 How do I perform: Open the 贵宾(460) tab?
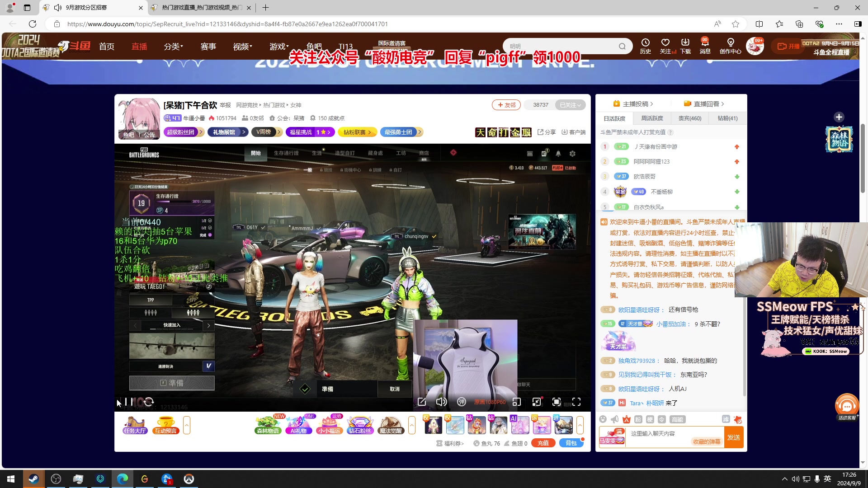(690, 118)
